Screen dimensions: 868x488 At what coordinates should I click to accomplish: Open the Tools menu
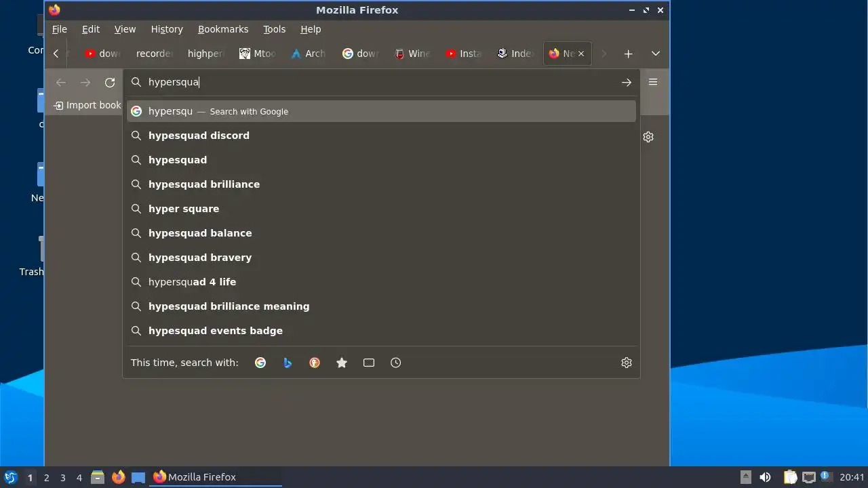pyautogui.click(x=274, y=29)
